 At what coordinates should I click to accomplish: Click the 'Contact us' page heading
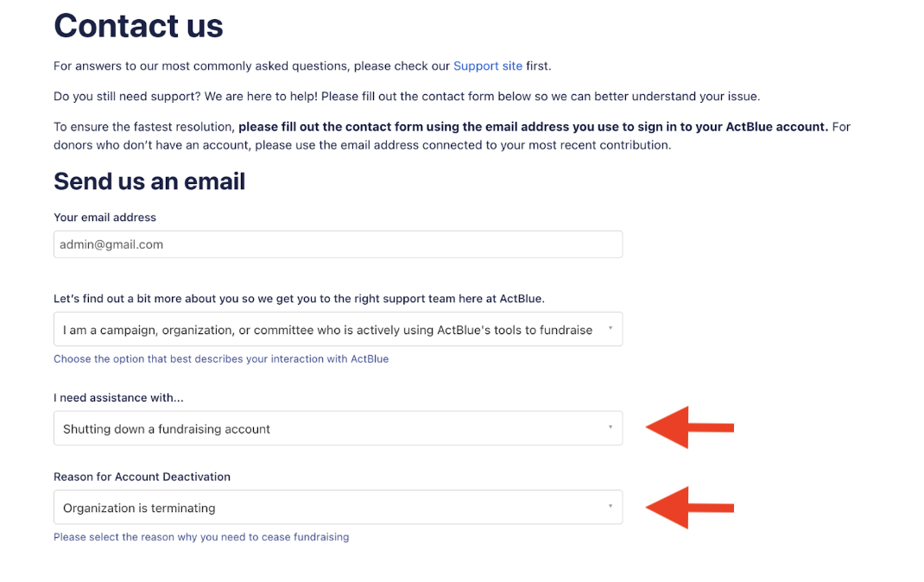pyautogui.click(x=138, y=26)
